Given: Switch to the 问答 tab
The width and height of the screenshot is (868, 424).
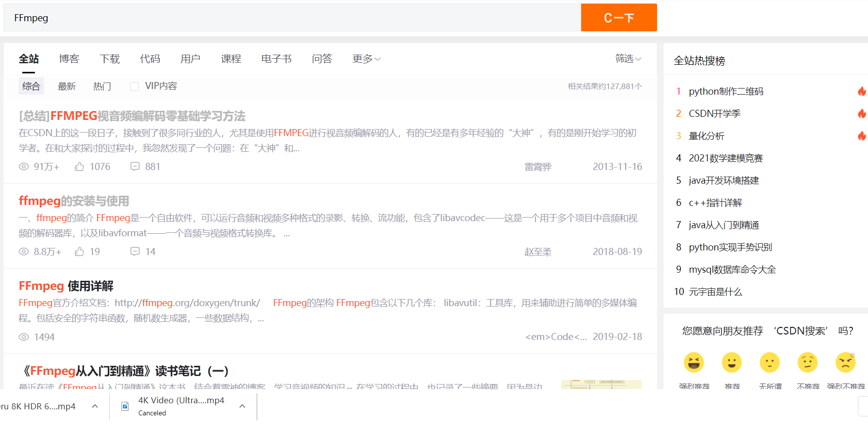Looking at the screenshot, I should click(322, 59).
